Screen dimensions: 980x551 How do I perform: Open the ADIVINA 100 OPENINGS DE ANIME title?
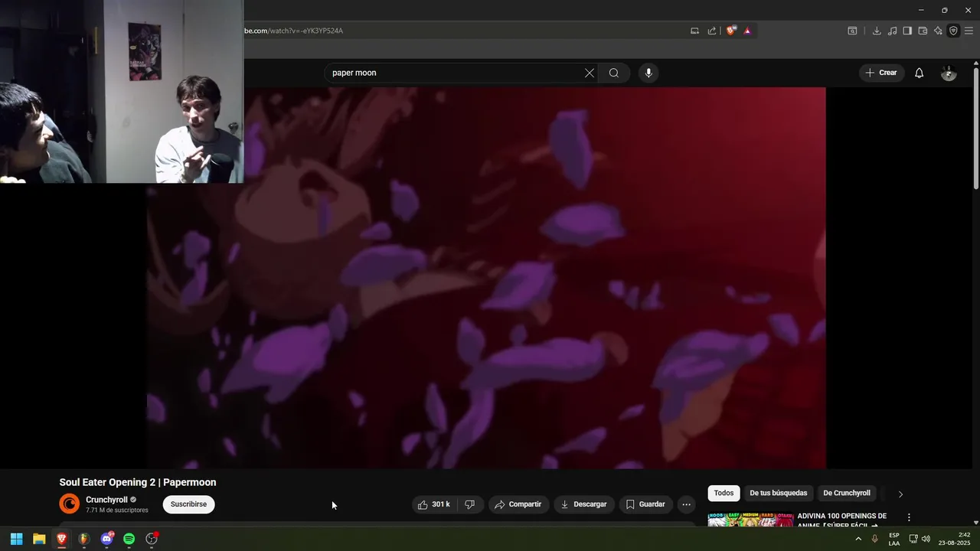(x=842, y=520)
